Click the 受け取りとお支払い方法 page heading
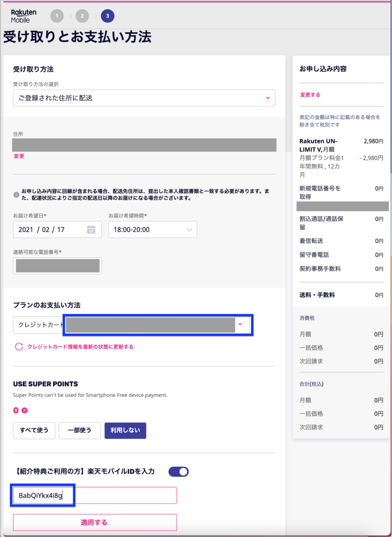 point(77,37)
